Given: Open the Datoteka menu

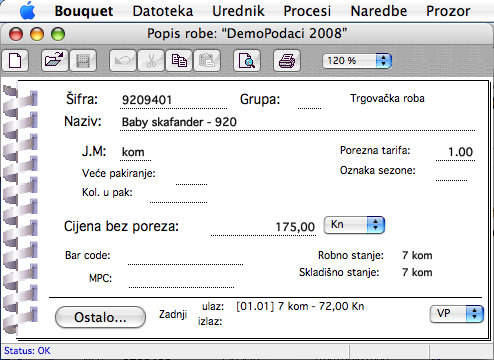Looking at the screenshot, I should coord(163,11).
